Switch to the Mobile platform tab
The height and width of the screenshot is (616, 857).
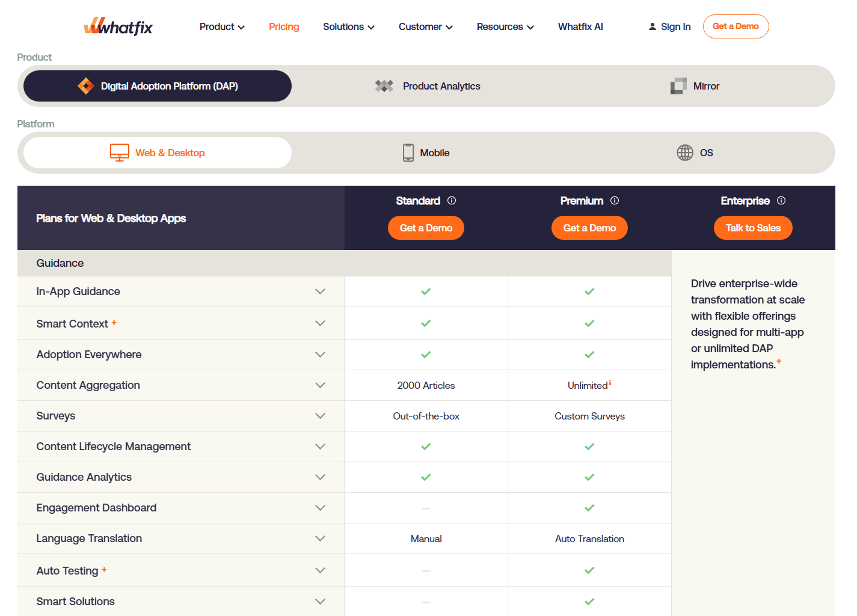426,153
